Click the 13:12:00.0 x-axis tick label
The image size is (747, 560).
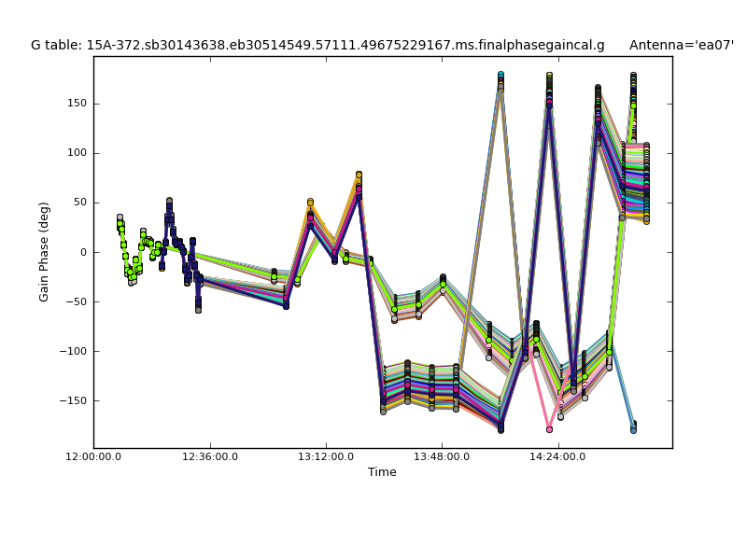pos(325,456)
